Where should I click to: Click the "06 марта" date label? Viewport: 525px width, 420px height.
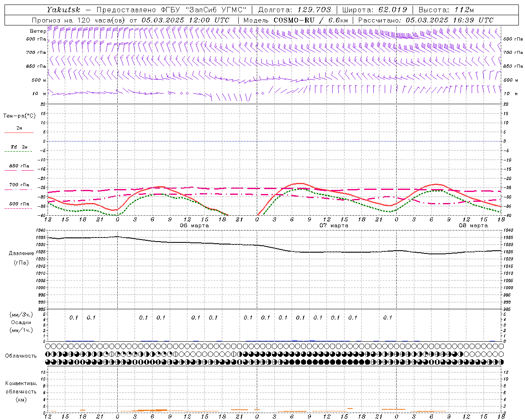[194, 226]
